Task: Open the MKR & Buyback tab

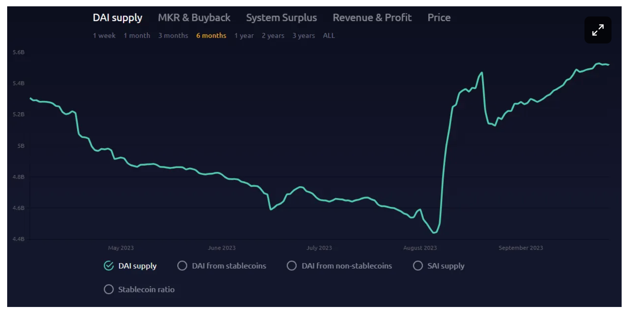Action: click(194, 18)
